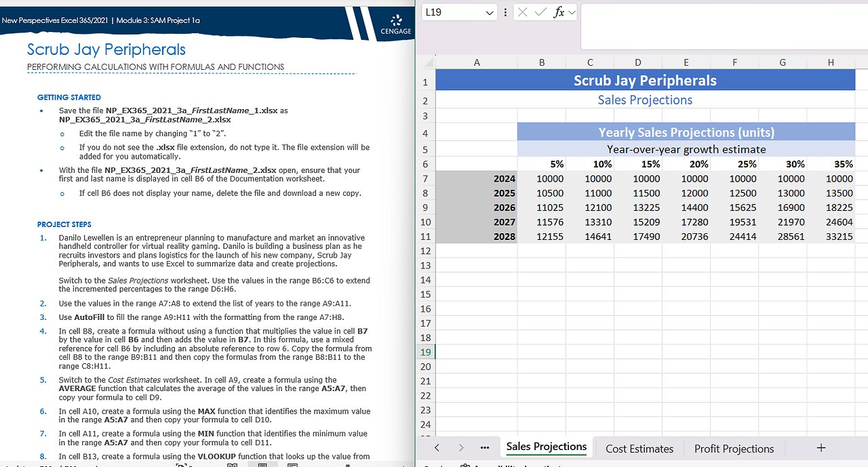Select column D header

click(637, 62)
